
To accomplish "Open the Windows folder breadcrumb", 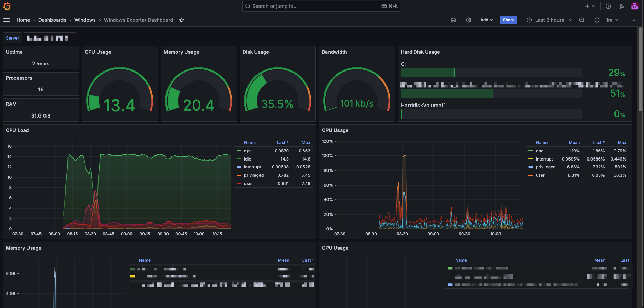I will (x=85, y=20).
